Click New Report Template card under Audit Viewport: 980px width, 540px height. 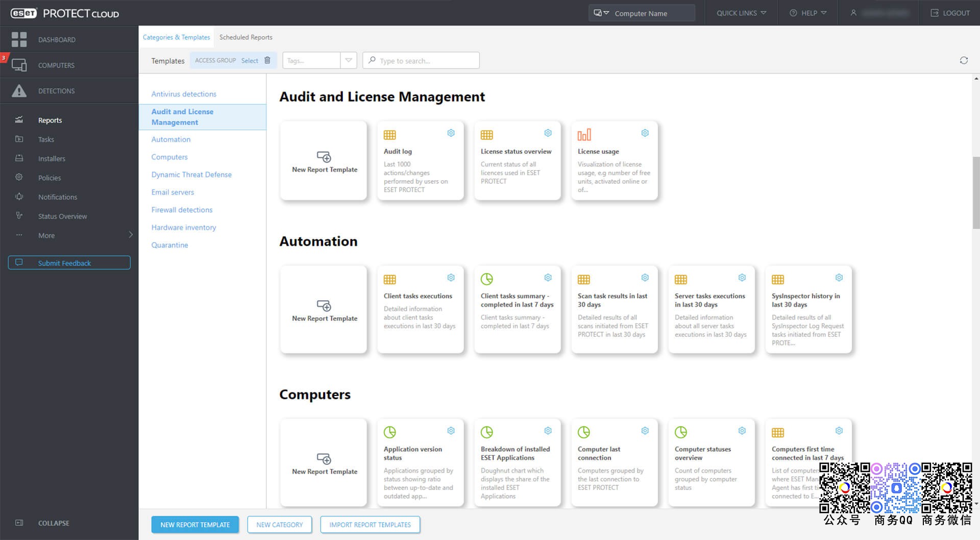pyautogui.click(x=324, y=160)
